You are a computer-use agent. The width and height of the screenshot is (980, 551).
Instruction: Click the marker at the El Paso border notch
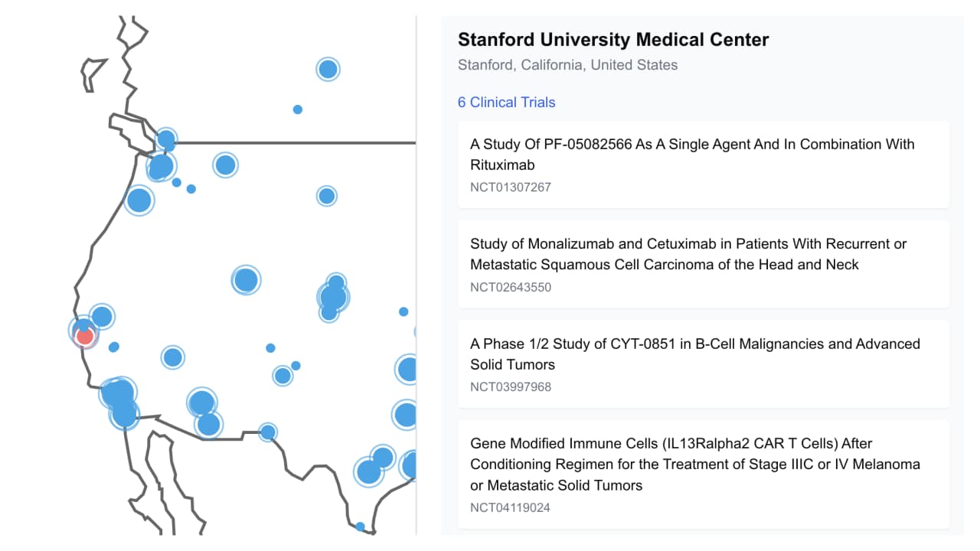[x=267, y=432]
